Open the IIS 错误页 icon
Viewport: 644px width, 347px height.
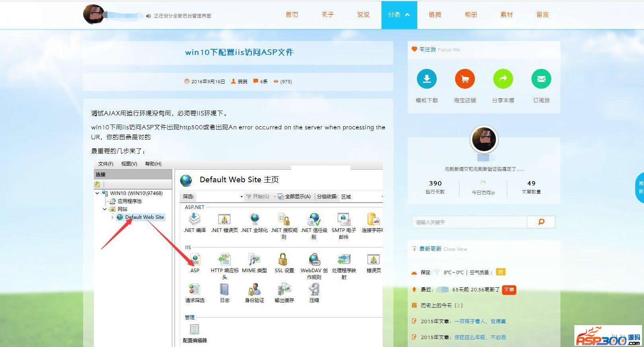pos(374,259)
